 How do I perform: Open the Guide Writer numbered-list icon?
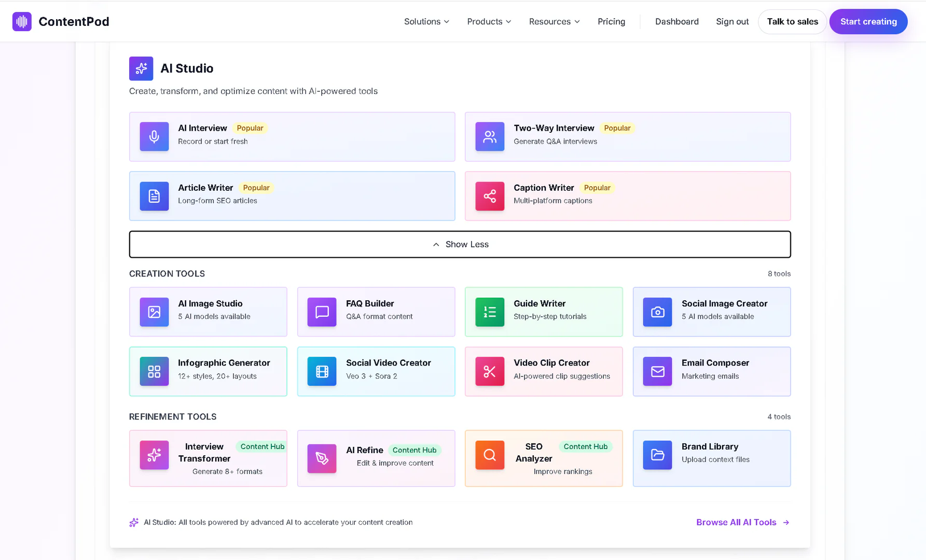click(x=490, y=312)
